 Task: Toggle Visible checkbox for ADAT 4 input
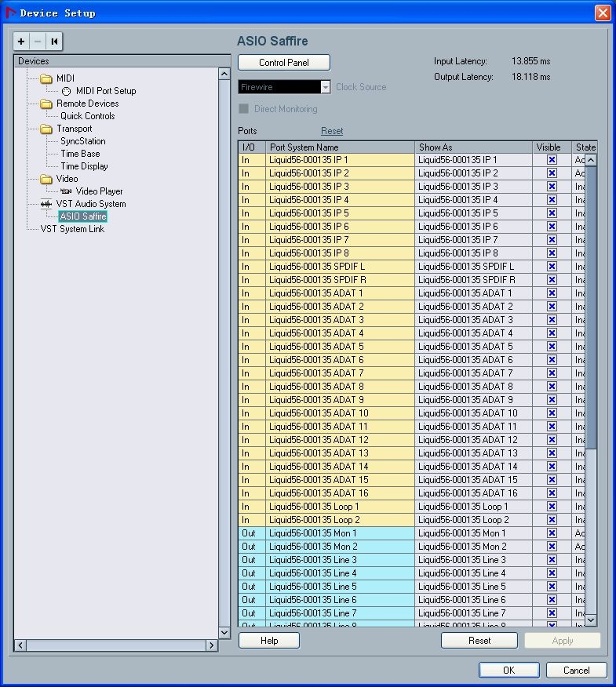tap(552, 333)
